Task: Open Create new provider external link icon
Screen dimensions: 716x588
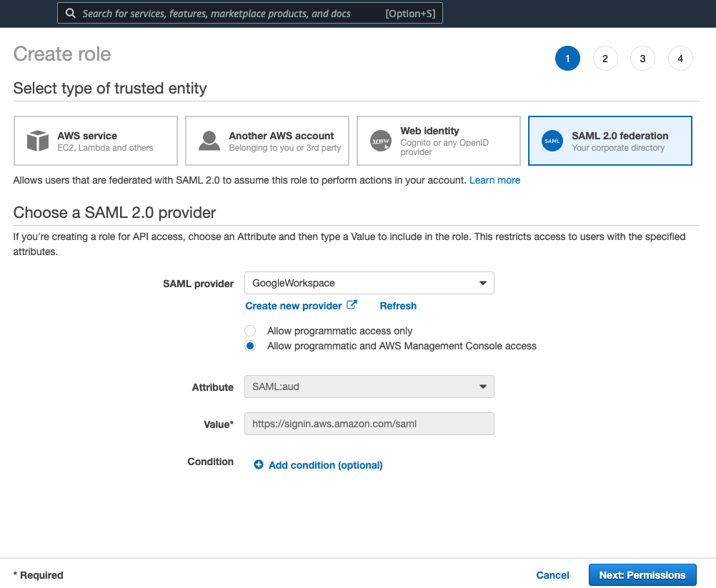Action: [x=351, y=304]
